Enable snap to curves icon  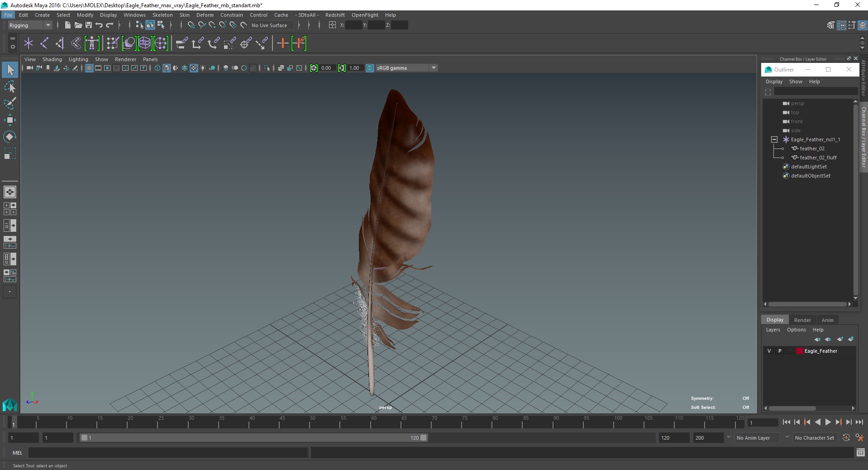202,25
